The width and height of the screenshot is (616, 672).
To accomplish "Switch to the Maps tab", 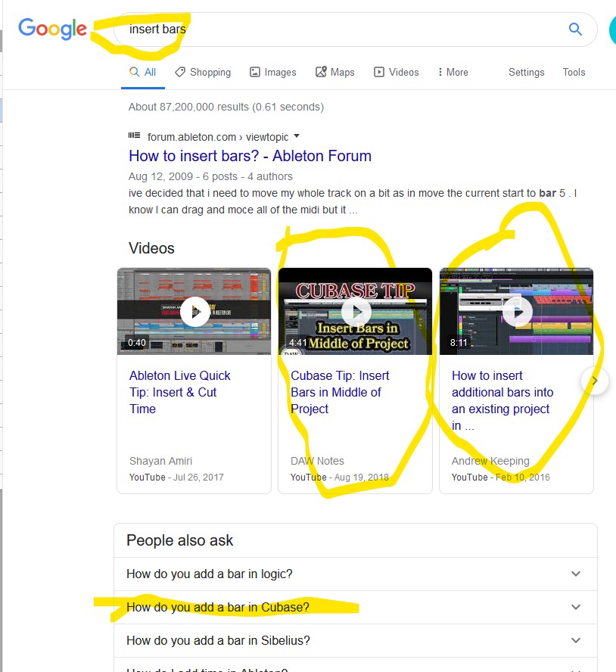I will (335, 72).
